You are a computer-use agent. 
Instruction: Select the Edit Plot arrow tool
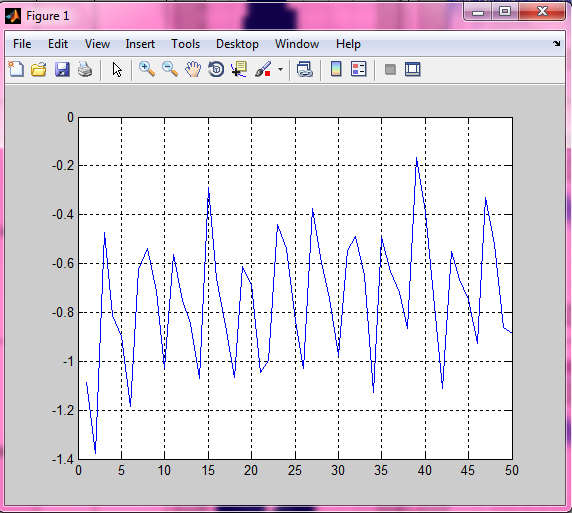[117, 69]
